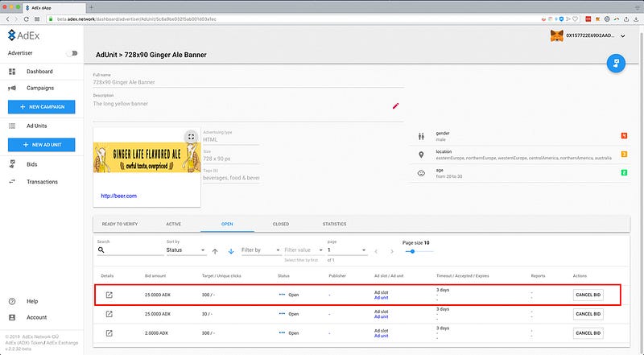Switch to the Active tab

[x=174, y=224]
